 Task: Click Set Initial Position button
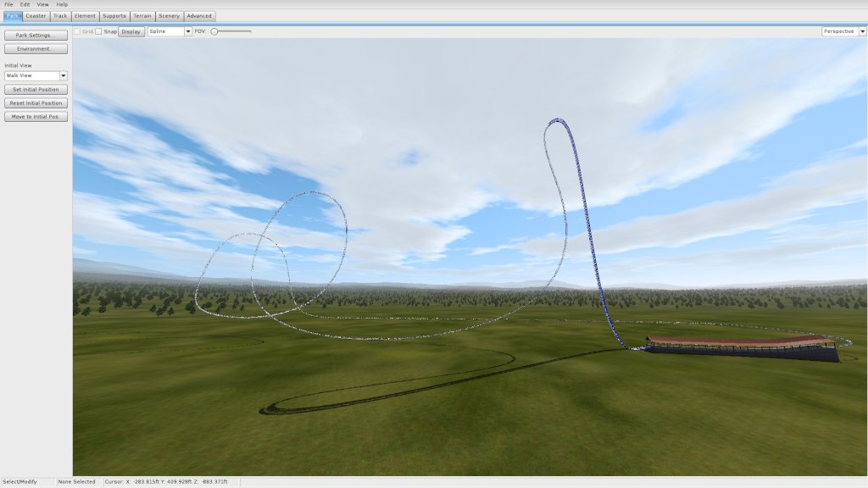coord(36,90)
